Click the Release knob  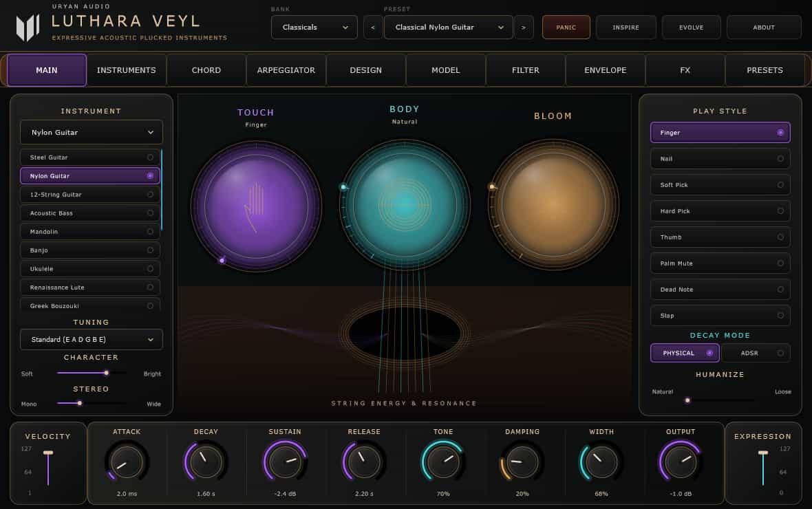pos(364,462)
